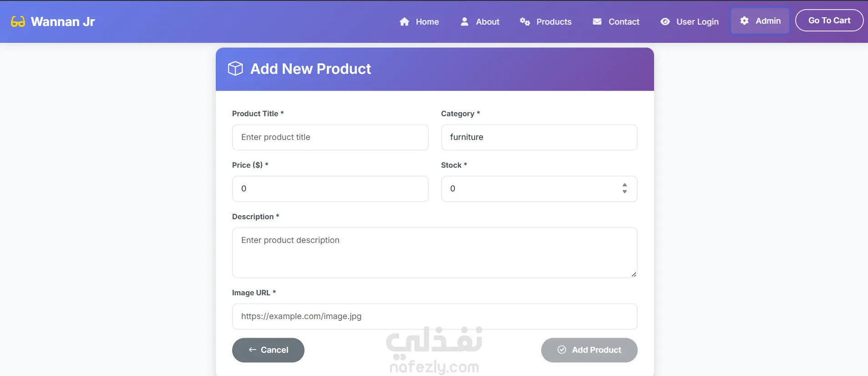This screenshot has width=868, height=376.
Task: Go to the Contact page link
Action: [x=624, y=22]
